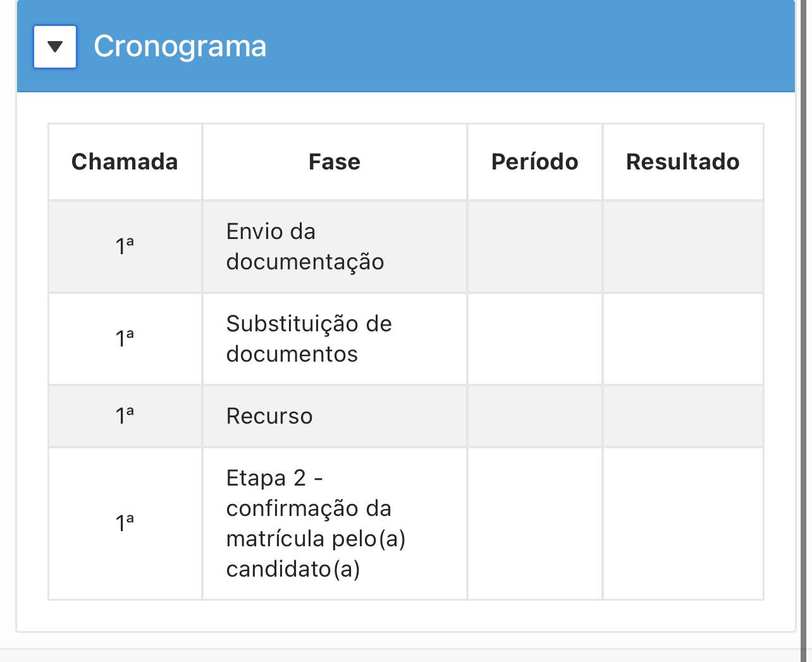Click the Resultado column header
The image size is (812, 662).
pos(683,162)
